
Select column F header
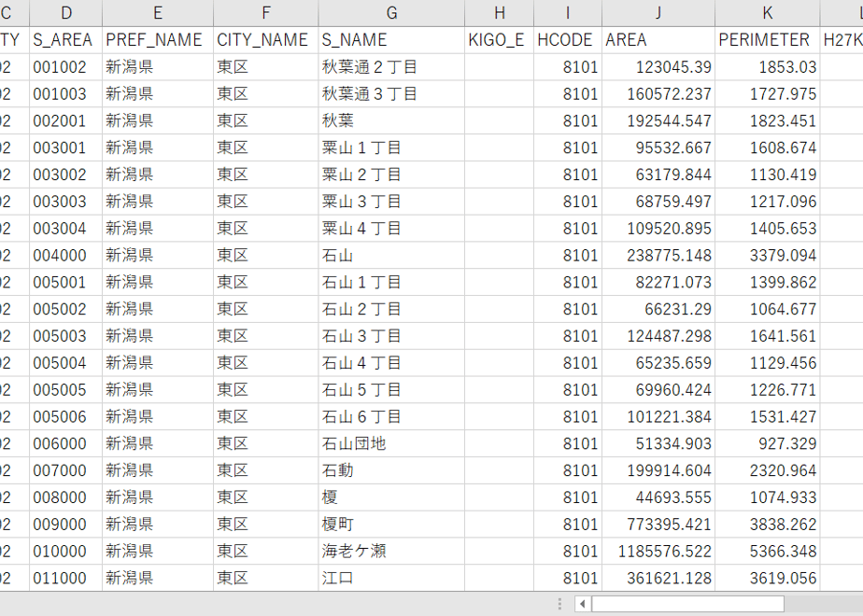click(266, 13)
